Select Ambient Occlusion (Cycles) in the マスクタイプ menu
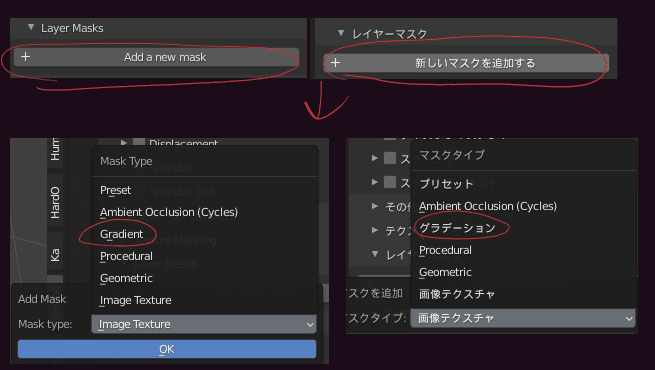The height and width of the screenshot is (370, 655). [x=488, y=206]
